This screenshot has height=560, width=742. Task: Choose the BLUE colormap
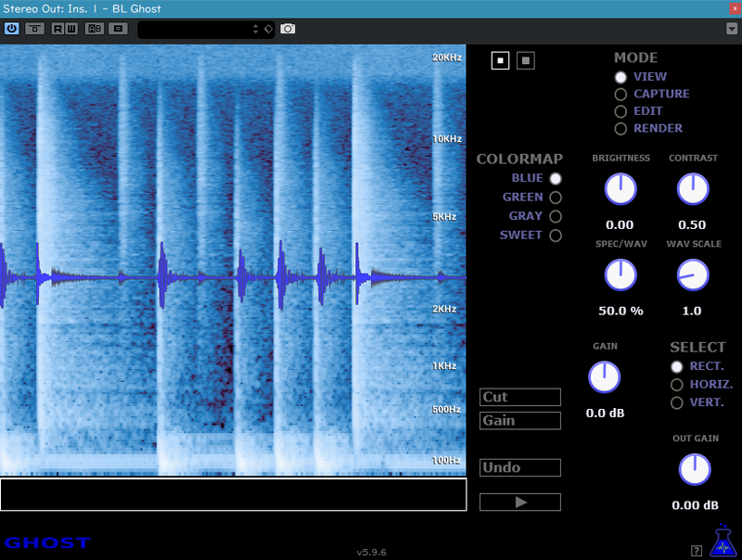click(556, 179)
